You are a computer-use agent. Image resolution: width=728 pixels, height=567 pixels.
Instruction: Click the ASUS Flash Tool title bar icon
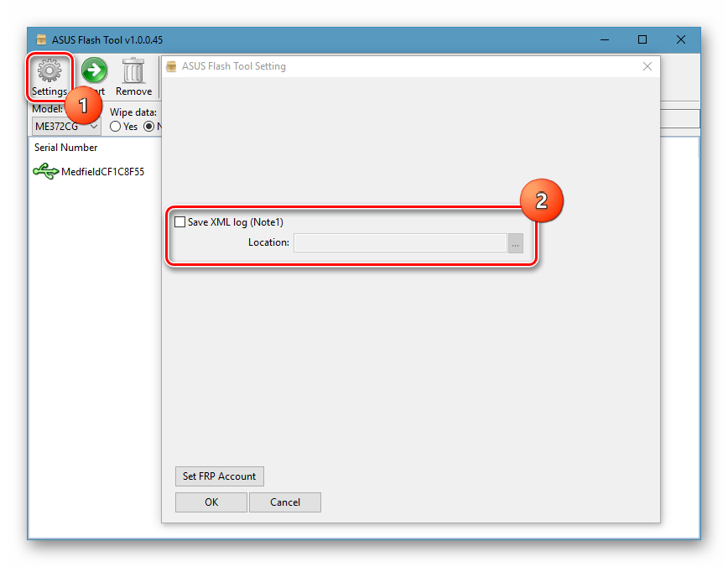[x=42, y=39]
